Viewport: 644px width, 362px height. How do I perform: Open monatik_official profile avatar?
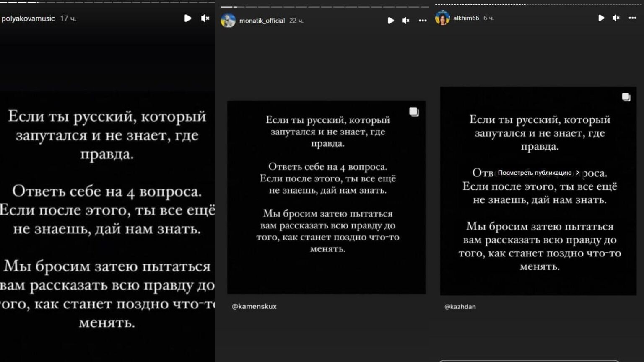tap(228, 20)
